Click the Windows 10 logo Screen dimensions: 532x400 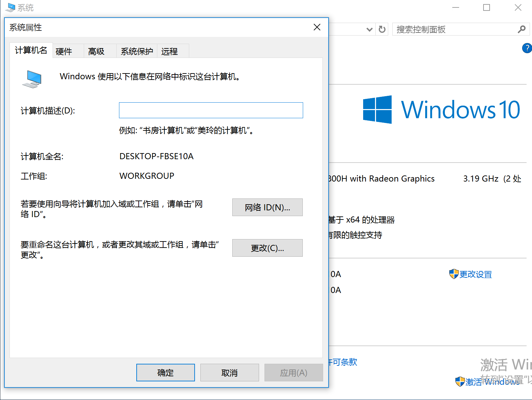coord(377,109)
